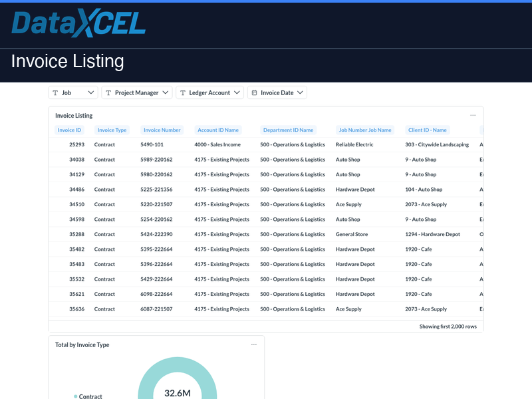The image size is (532, 399).
Task: Open the Total by Invoice Type options menu
Action: pos(253,344)
